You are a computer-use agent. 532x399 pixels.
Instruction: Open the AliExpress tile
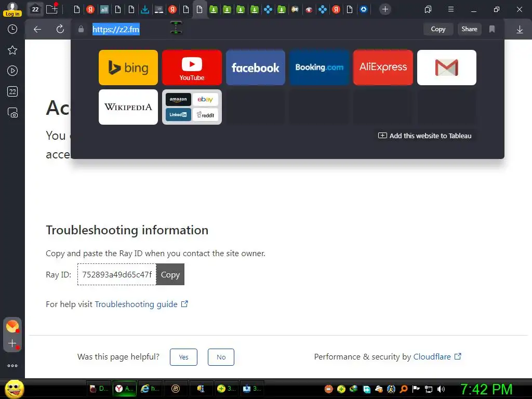[383, 68]
